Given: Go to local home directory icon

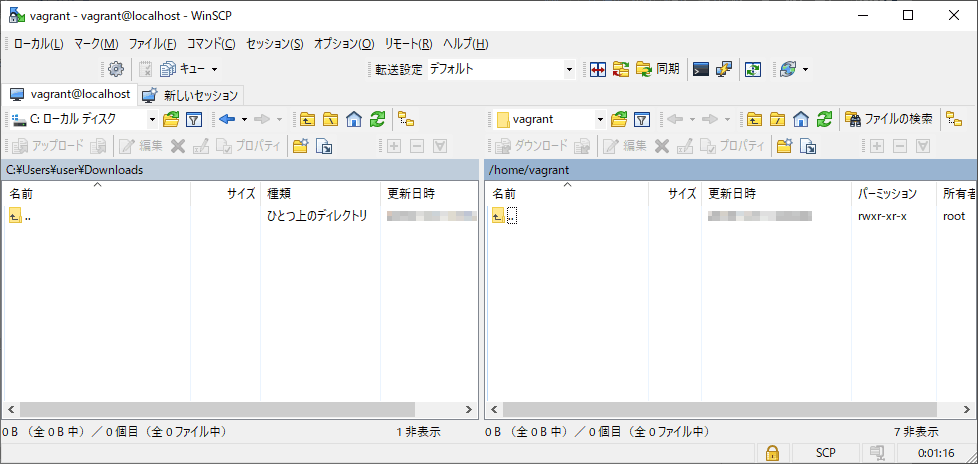Looking at the screenshot, I should tap(354, 118).
